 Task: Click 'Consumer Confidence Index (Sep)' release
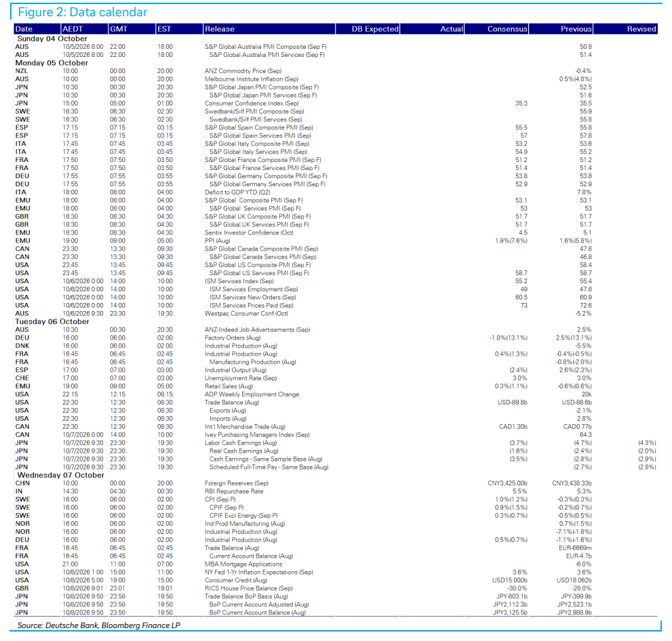coord(252,103)
